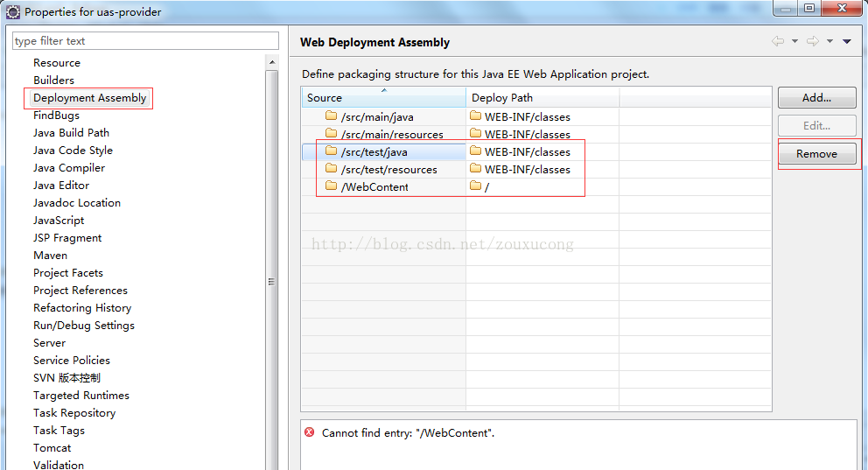The height and width of the screenshot is (470, 868).
Task: Open Service Policies page
Action: 72,361
